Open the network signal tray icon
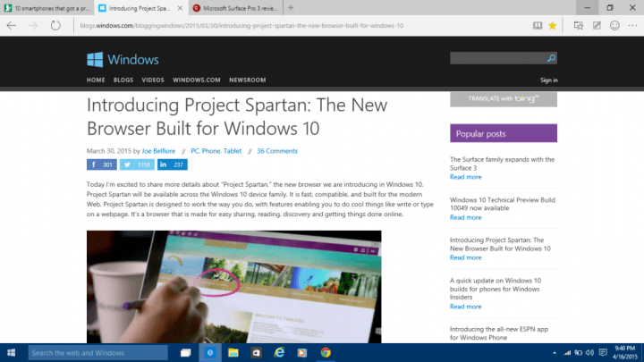Image resolution: width=644 pixels, height=362 pixels. 567,352
